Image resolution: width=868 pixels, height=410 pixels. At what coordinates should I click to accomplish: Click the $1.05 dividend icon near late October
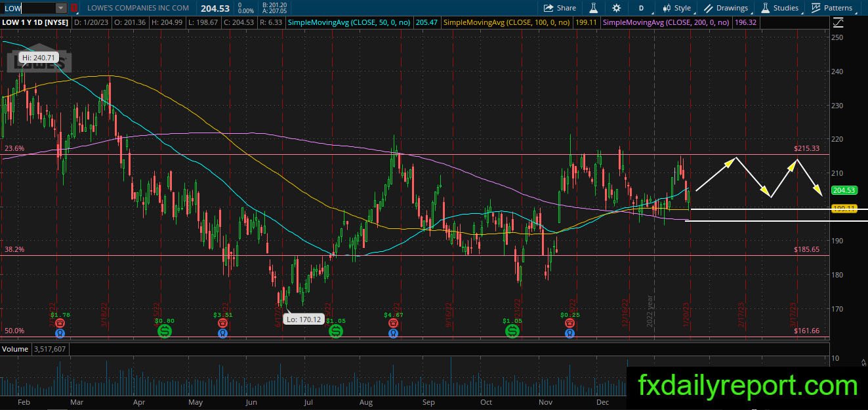512,332
